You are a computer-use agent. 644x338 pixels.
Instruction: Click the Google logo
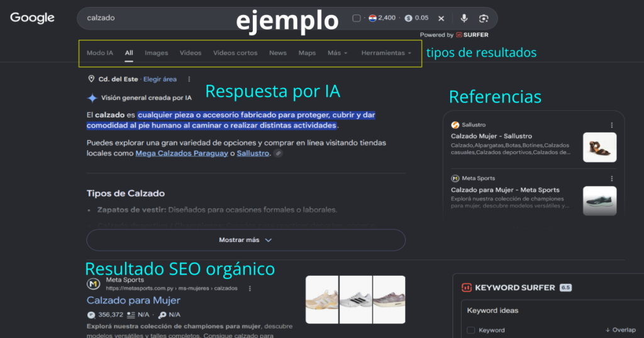coord(32,18)
